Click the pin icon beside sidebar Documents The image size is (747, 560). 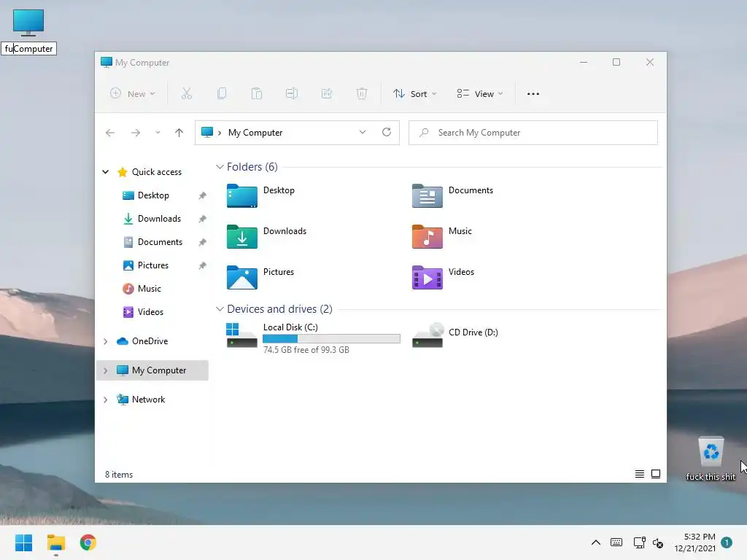coord(203,242)
